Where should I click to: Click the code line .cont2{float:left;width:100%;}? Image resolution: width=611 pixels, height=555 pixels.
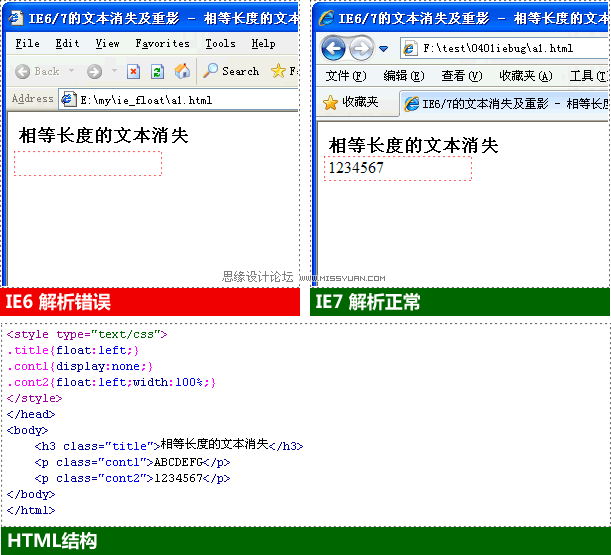111,382
